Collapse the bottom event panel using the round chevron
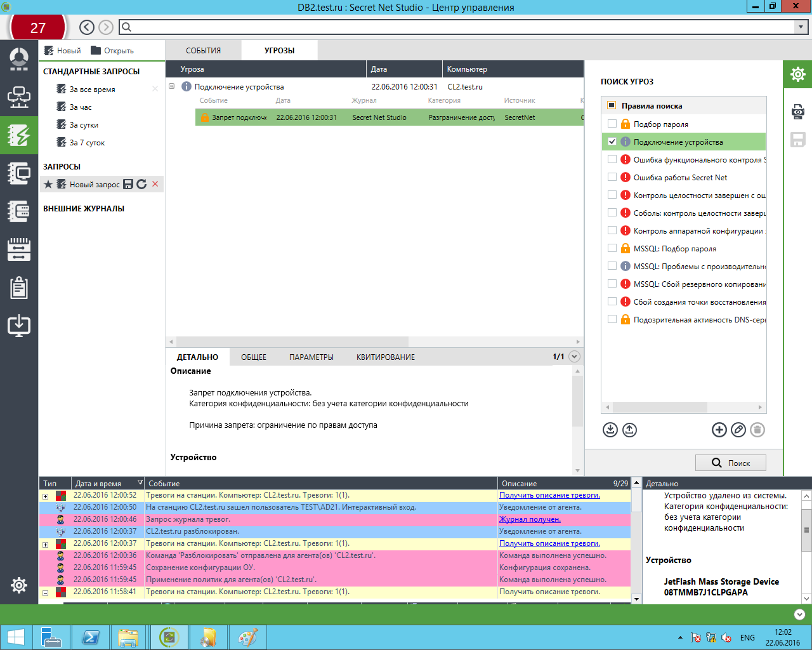This screenshot has height=650, width=812. coord(799,614)
